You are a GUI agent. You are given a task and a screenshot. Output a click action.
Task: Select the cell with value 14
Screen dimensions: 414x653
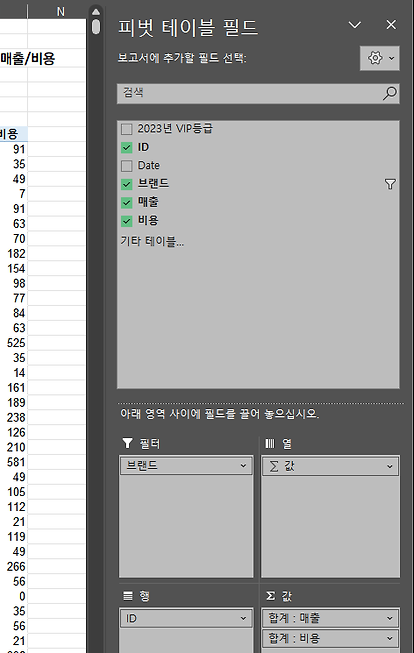tap(14, 373)
